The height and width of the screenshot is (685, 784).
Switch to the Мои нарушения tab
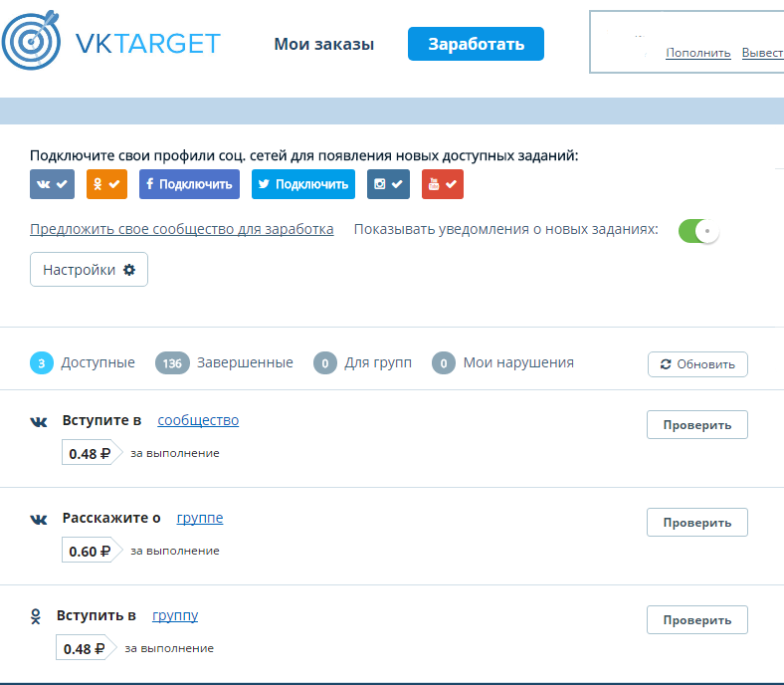coord(503,362)
